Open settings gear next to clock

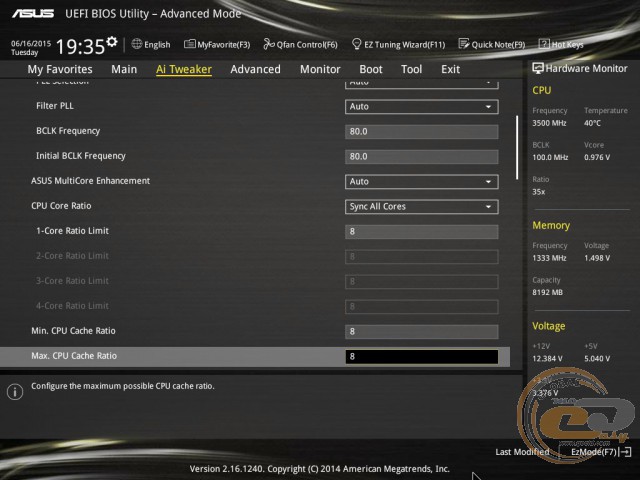tap(111, 42)
